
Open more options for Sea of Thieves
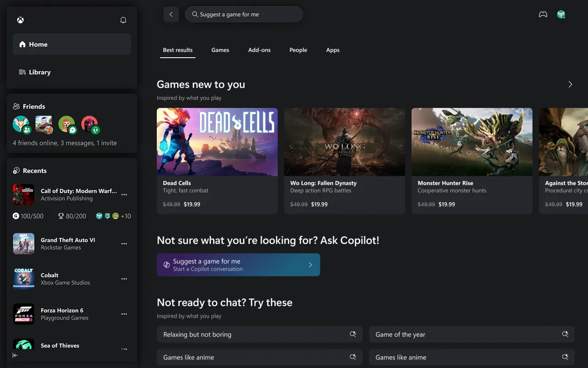point(124,349)
